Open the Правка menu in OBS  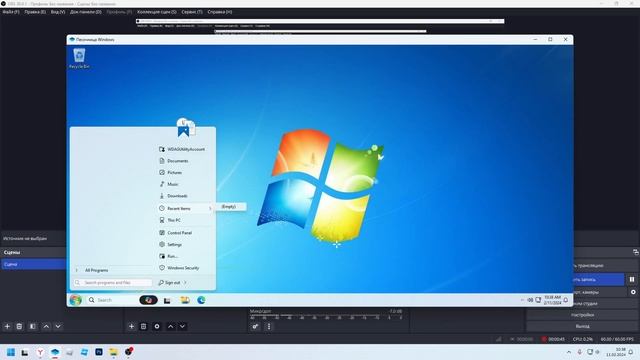coord(35,12)
